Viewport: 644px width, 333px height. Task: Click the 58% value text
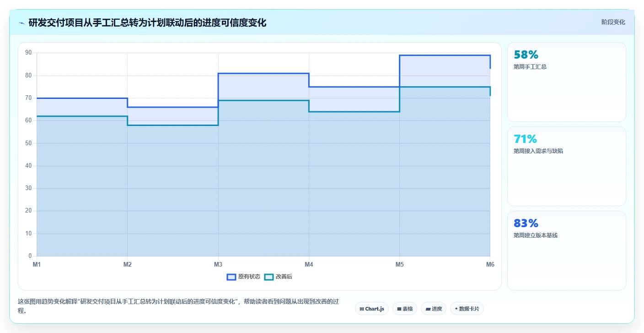(526, 55)
